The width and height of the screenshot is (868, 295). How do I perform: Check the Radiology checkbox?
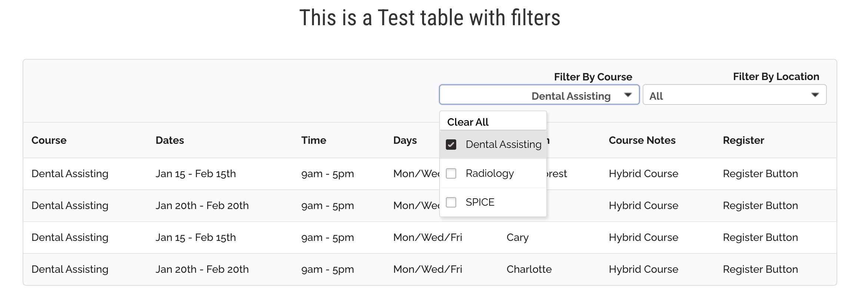[x=451, y=173]
